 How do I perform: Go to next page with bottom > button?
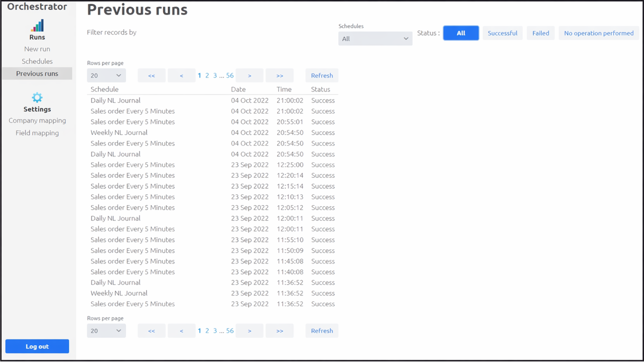pyautogui.click(x=250, y=331)
